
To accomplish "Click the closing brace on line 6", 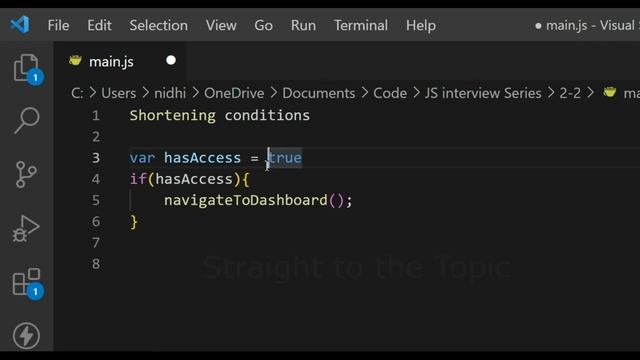I will click(133, 222).
